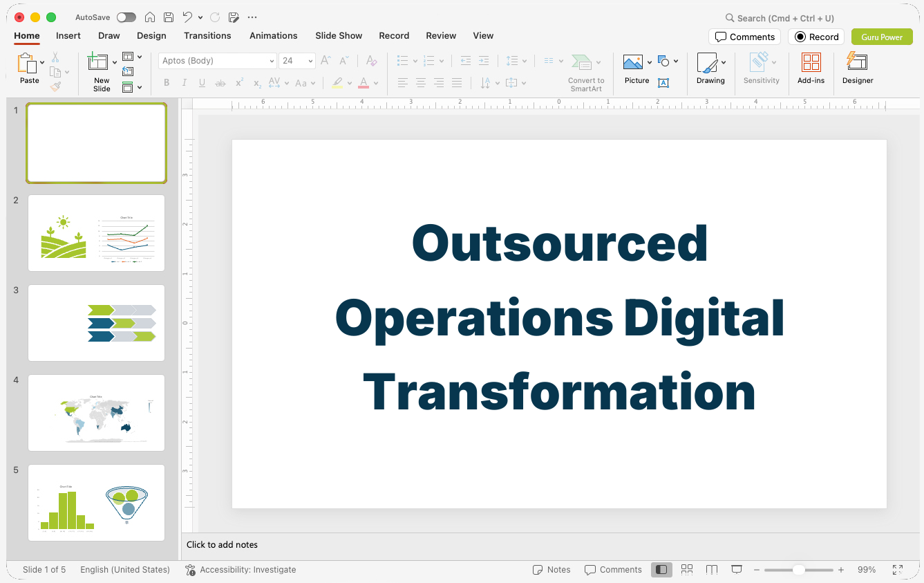This screenshot has width=924, height=583.
Task: Open the Section dropdown in the ribbon
Action: [x=132, y=87]
